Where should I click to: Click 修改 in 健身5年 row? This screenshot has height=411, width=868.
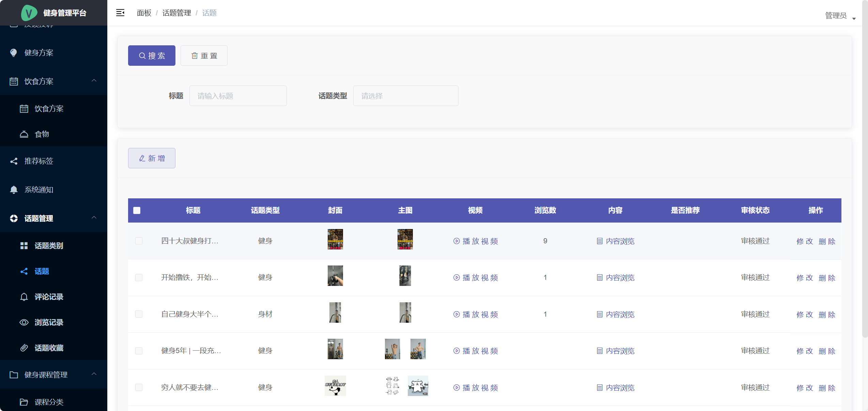[x=805, y=351]
